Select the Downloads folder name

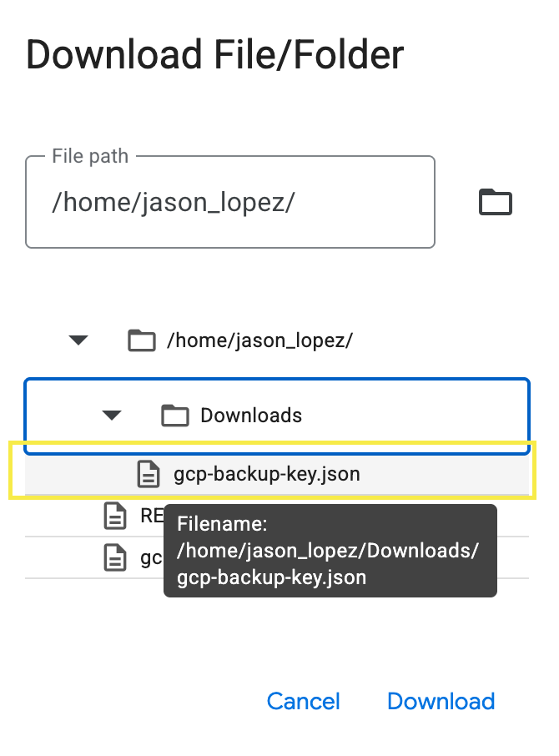pos(251,416)
